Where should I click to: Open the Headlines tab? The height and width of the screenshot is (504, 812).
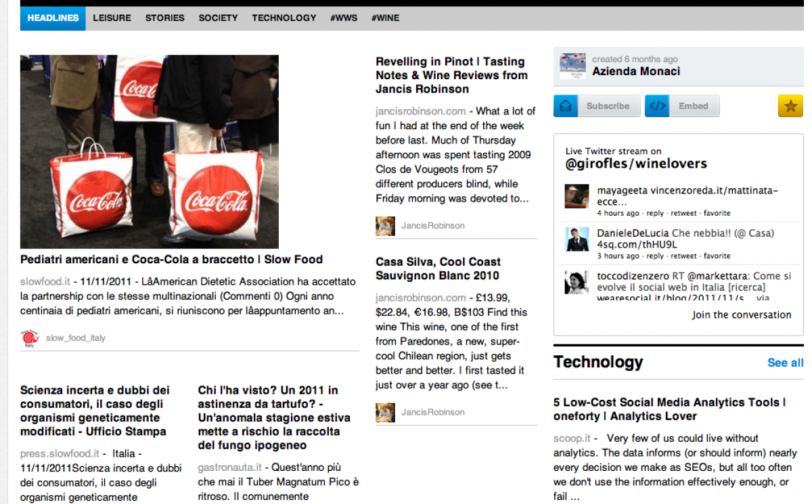(x=53, y=18)
